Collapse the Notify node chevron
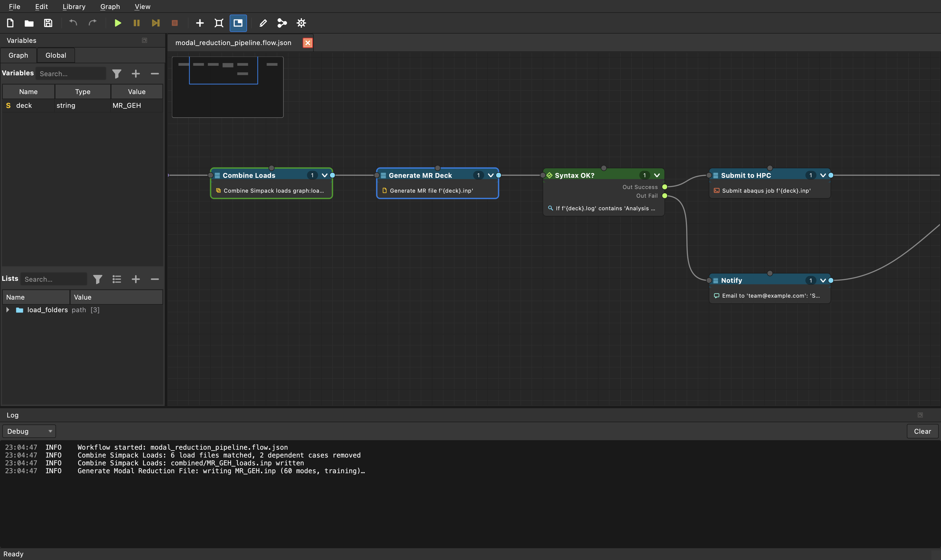This screenshot has width=941, height=560. click(x=823, y=280)
